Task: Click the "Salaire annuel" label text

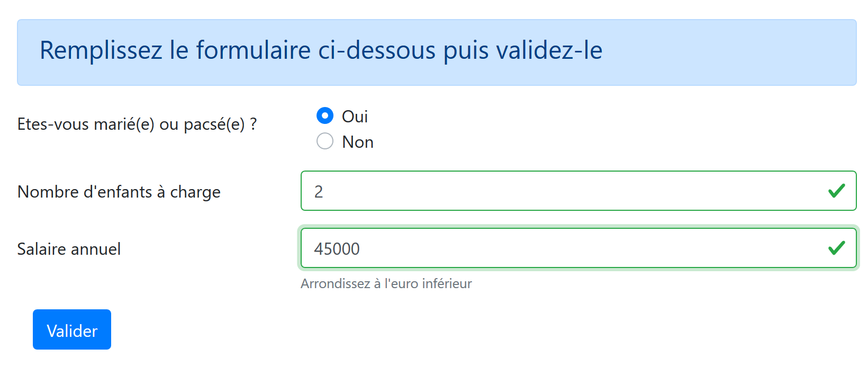Action: (x=69, y=249)
